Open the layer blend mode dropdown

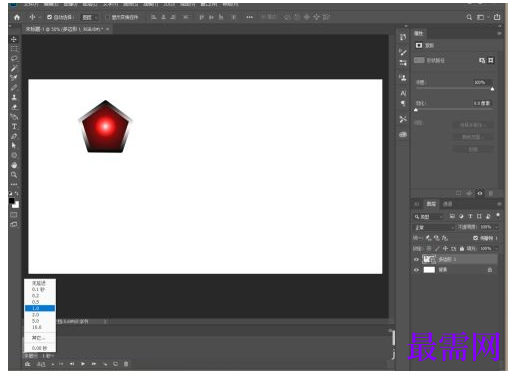tap(434, 227)
